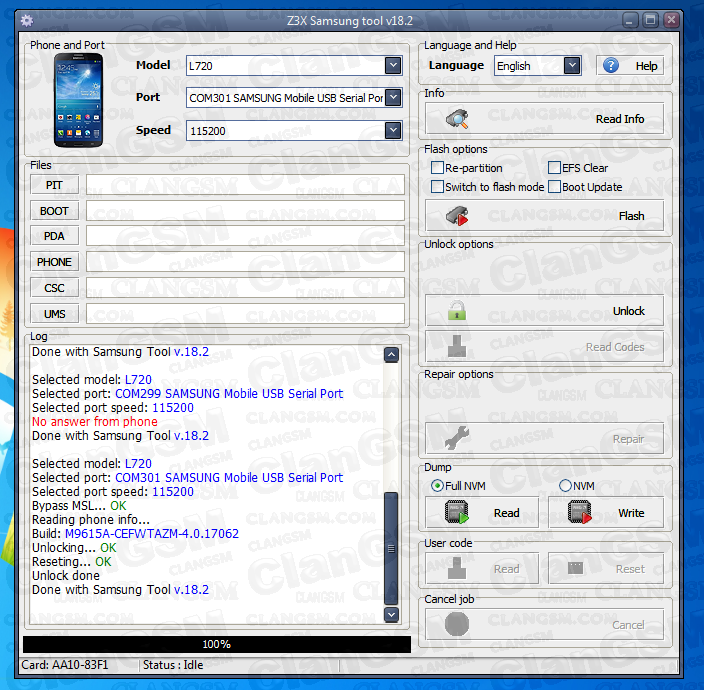Click the green padlock Unlock icon
Image resolution: width=704 pixels, height=690 pixels.
(457, 311)
